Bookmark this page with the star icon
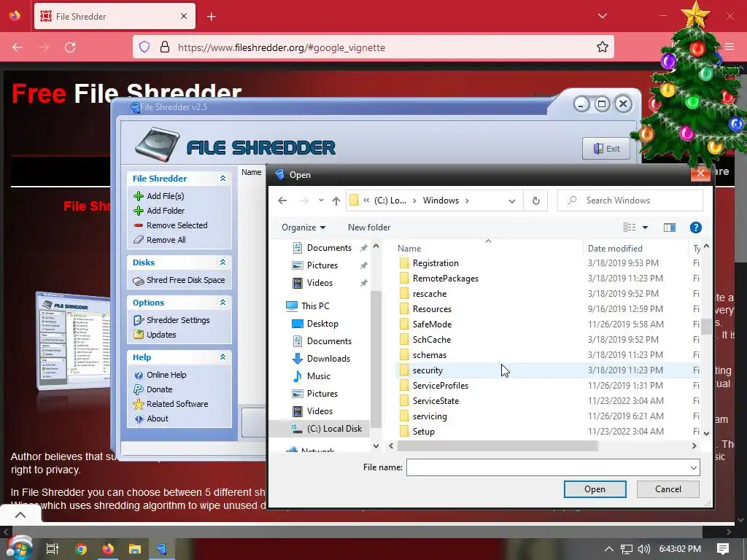 [x=602, y=47]
